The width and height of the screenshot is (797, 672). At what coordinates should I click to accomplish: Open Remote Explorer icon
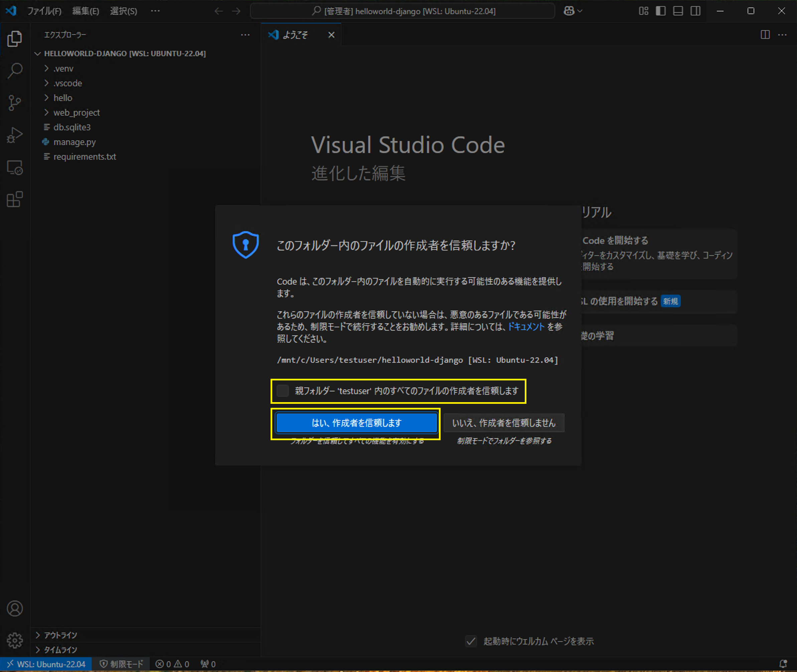coord(14,167)
